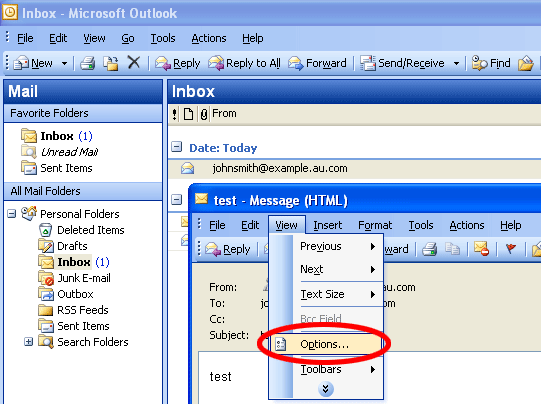Click the red Follow Up flag icon
Image resolution: width=541 pixels, height=404 pixels.
click(511, 249)
